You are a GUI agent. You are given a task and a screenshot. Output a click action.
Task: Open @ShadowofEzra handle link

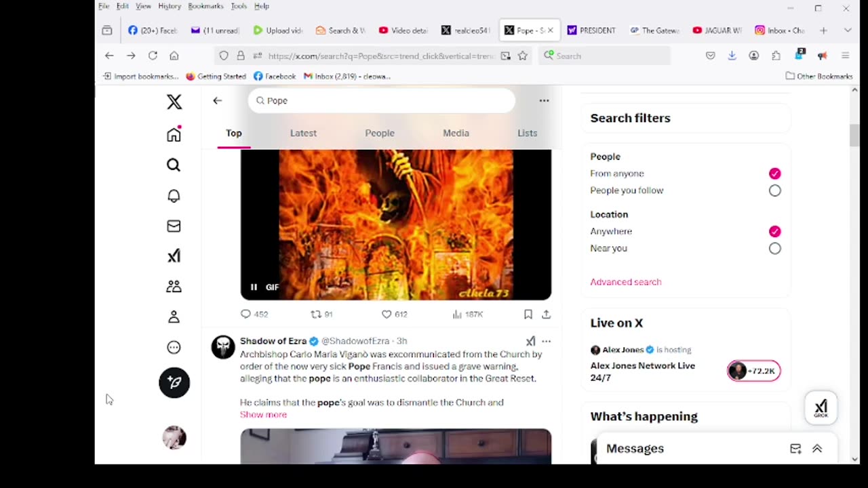click(x=355, y=341)
